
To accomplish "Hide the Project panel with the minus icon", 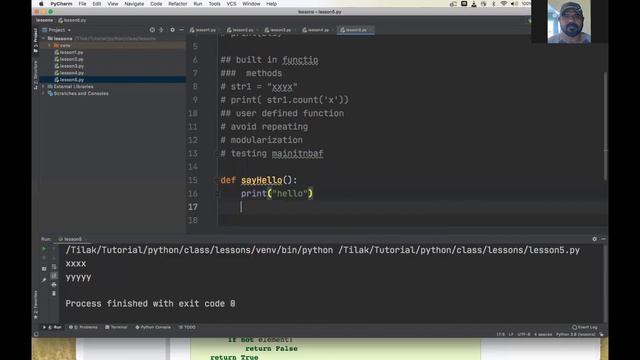I will 182,30.
